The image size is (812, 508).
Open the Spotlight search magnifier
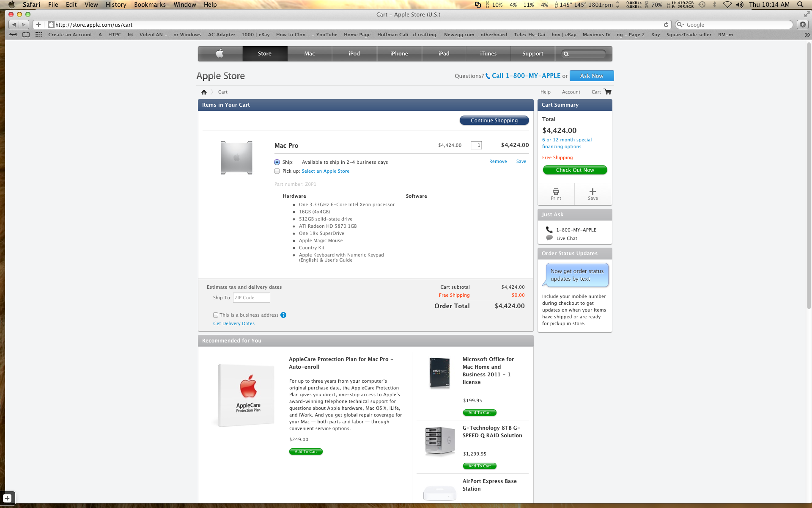click(x=800, y=5)
